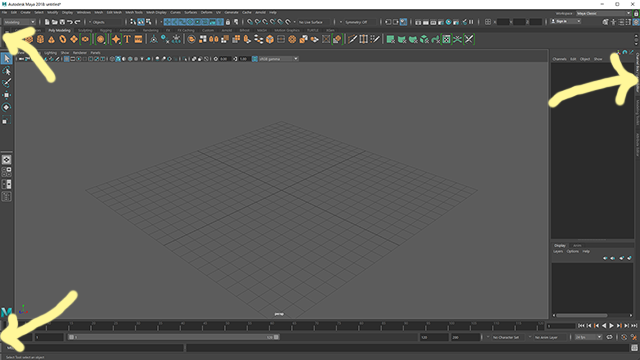The image size is (640, 360).
Task: Toggle select by object type mode
Action: (x=141, y=22)
